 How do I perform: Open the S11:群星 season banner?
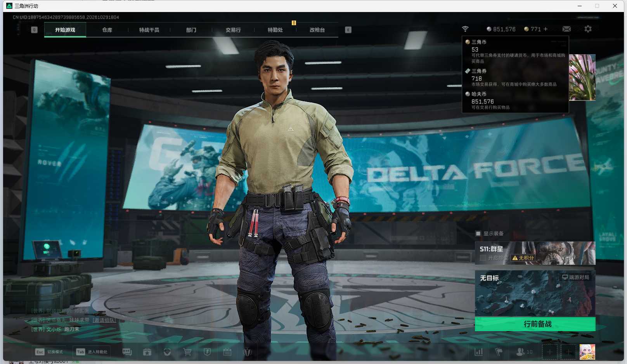[x=535, y=253]
